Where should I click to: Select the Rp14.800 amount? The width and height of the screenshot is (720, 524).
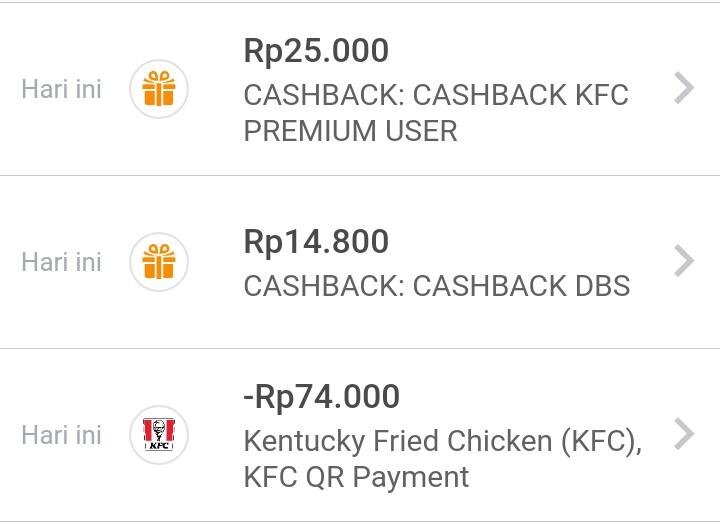316,242
